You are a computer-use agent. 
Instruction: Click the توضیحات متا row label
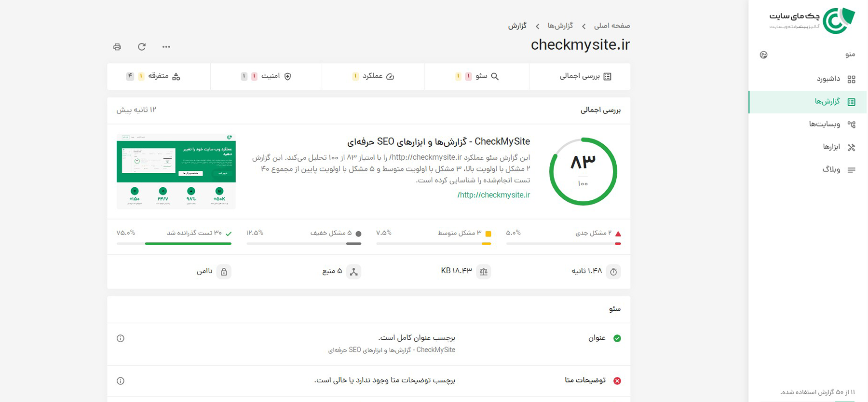pos(585,380)
